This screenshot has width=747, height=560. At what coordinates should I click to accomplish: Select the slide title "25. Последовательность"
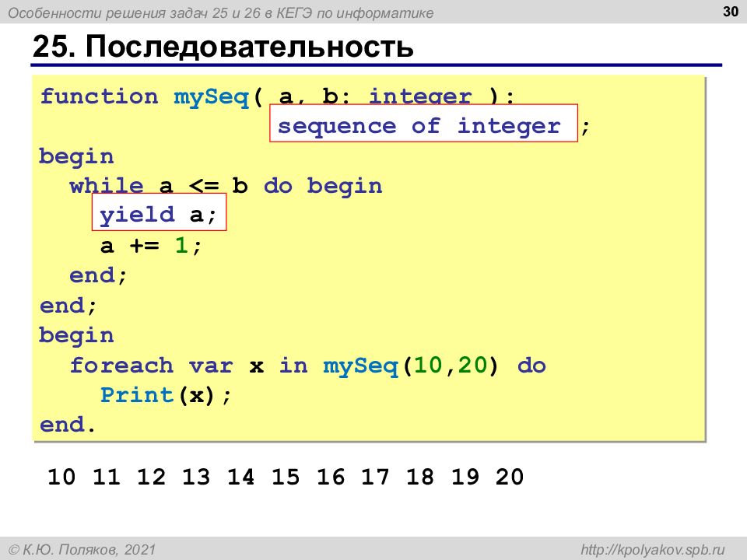223,47
